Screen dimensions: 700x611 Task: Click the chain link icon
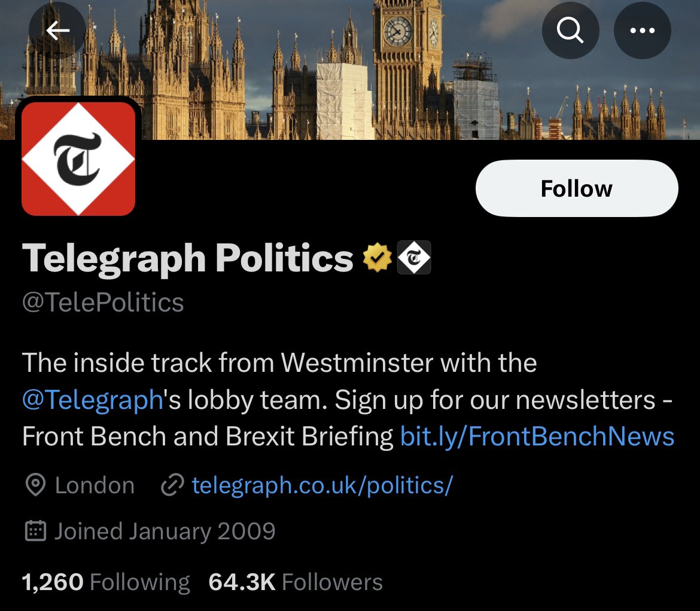[172, 485]
